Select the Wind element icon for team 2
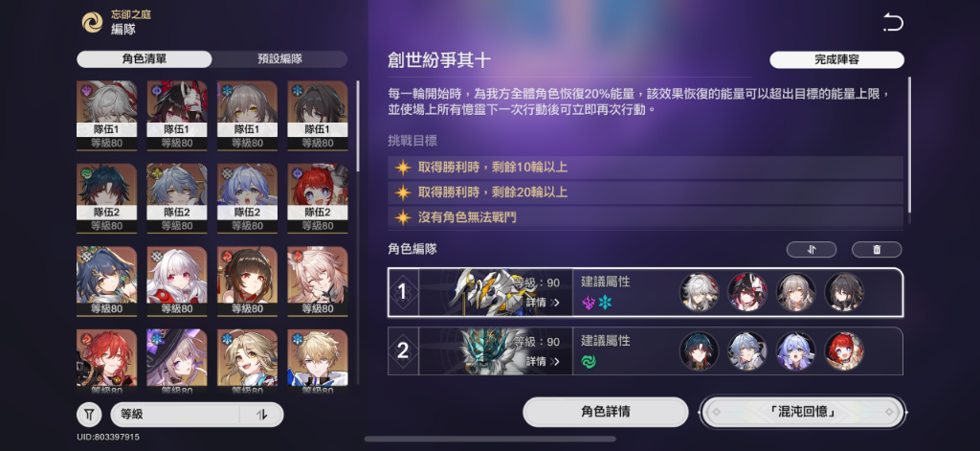980x451 pixels. point(589,362)
